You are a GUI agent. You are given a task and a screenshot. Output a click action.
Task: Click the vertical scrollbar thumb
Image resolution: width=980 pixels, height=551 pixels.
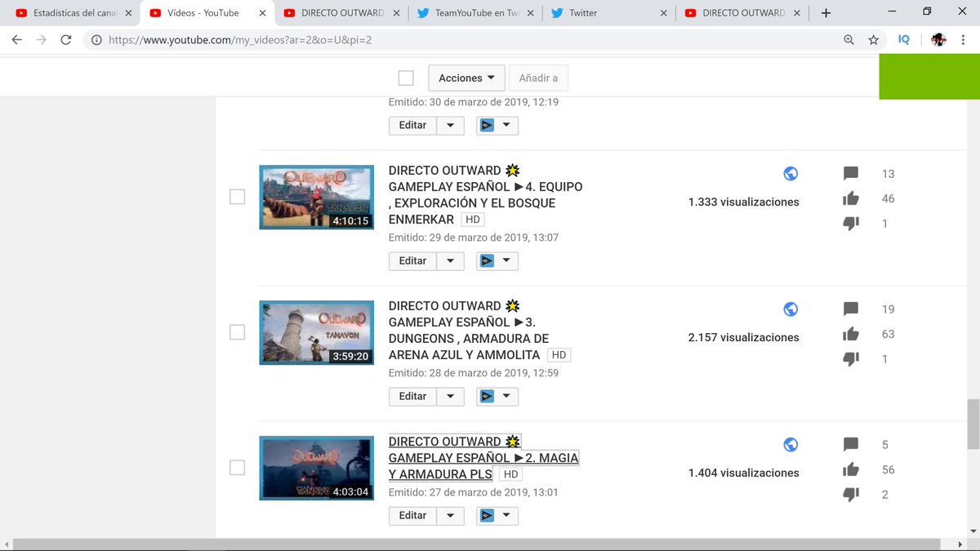pyautogui.click(x=973, y=424)
